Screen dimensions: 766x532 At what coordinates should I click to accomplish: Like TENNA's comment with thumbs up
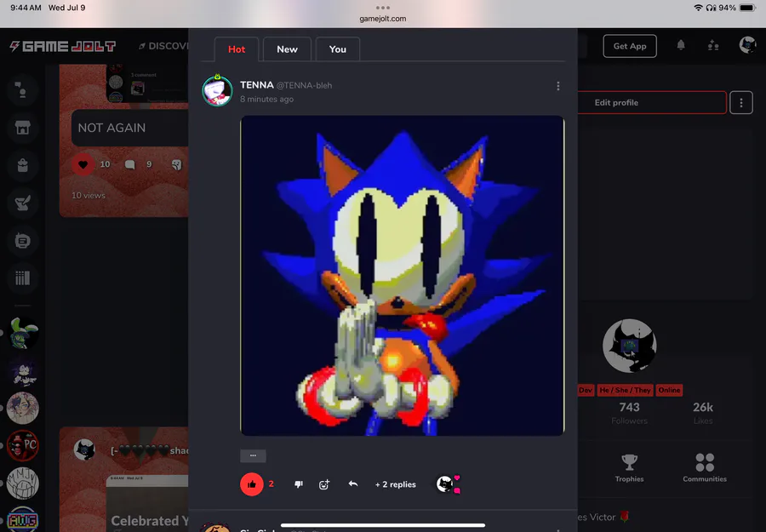(252, 484)
